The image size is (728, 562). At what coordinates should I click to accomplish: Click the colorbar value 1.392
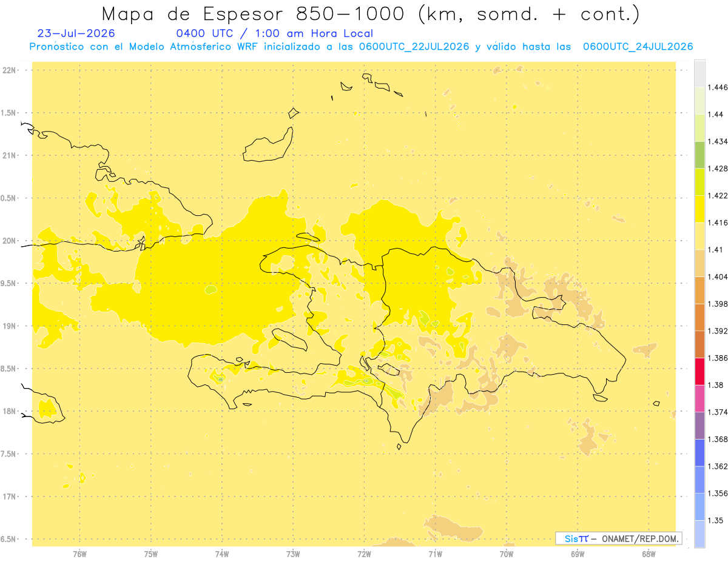718,331
